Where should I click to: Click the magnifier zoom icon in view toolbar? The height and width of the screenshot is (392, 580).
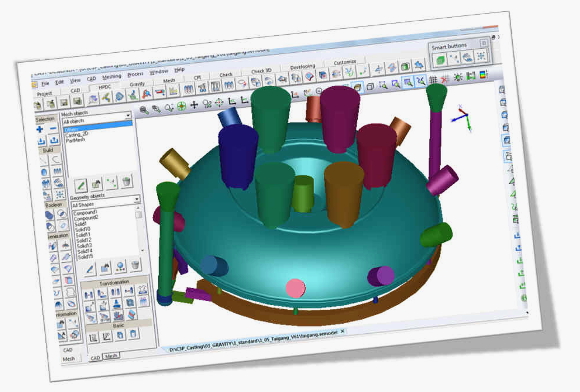click(x=144, y=110)
